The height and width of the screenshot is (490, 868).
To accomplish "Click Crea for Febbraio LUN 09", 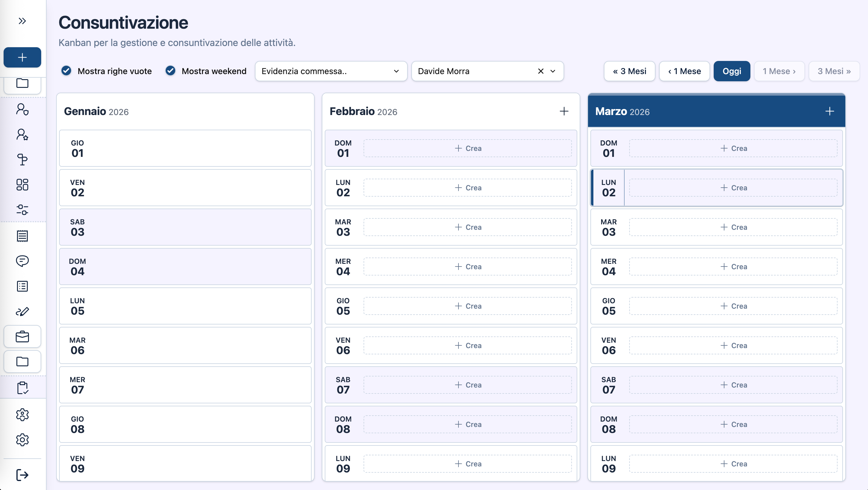I will click(468, 464).
